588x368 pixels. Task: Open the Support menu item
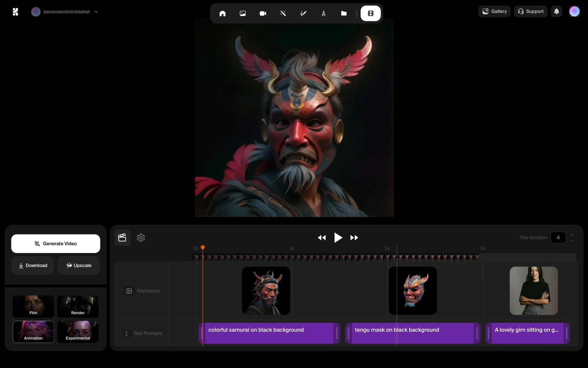(530, 11)
